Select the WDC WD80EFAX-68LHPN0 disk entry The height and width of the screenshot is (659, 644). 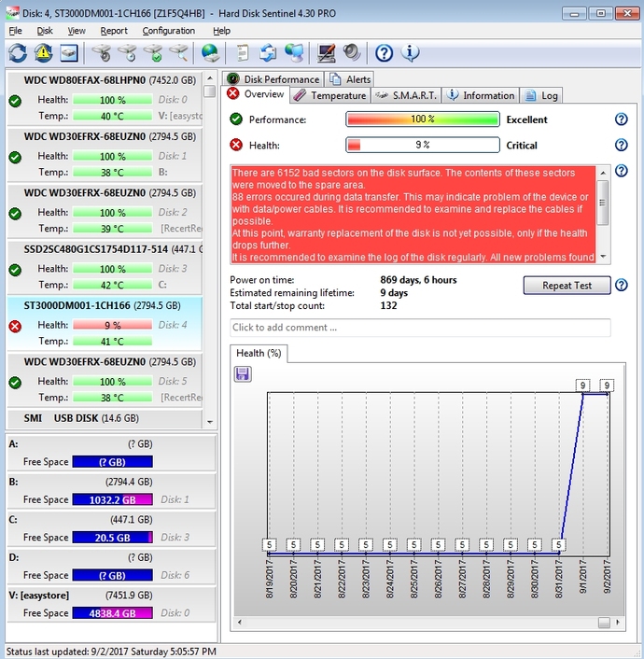tap(105, 98)
